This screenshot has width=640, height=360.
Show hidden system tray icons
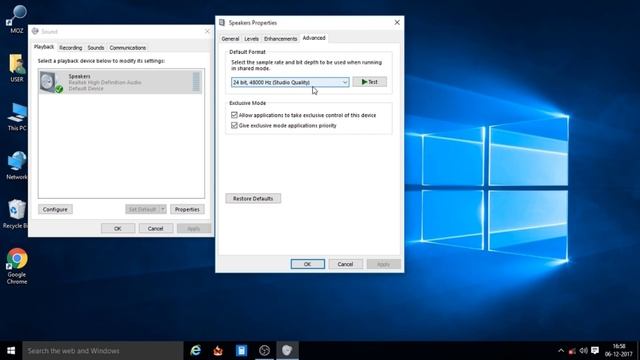pyautogui.click(x=561, y=351)
